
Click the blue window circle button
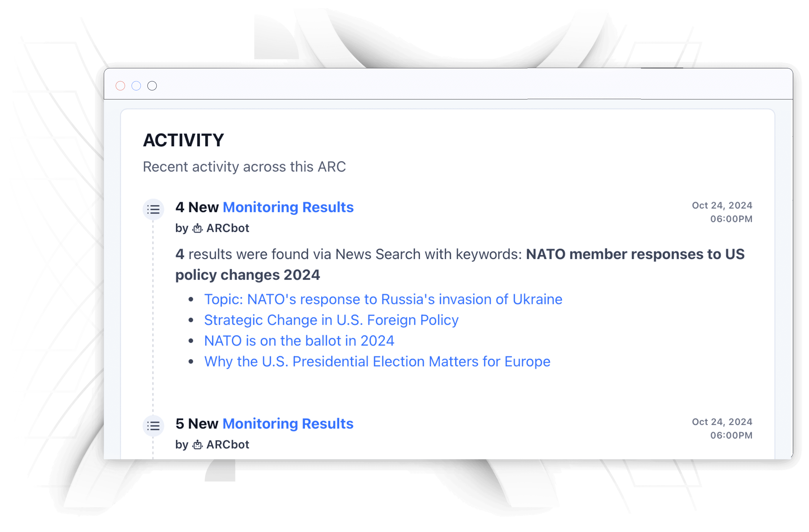coord(136,86)
